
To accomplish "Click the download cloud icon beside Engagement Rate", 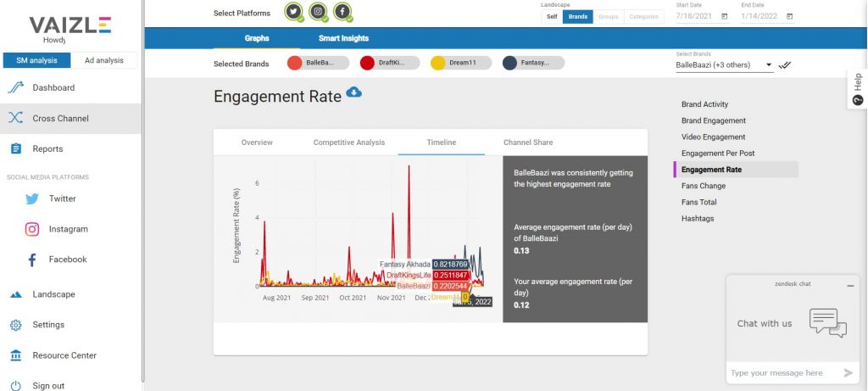I will coord(353,92).
